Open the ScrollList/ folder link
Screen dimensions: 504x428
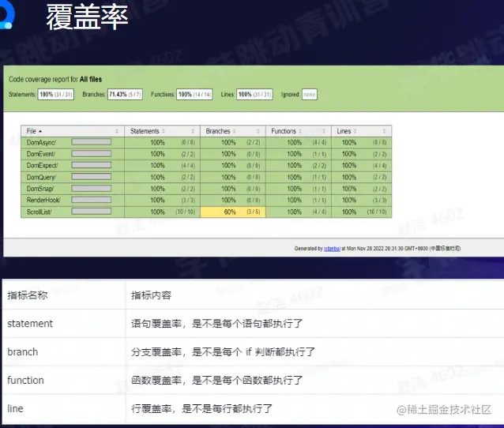click(x=39, y=212)
